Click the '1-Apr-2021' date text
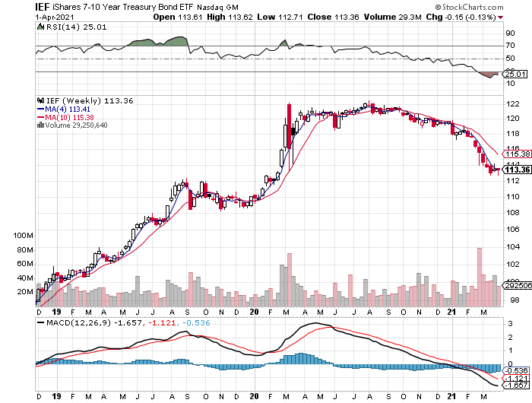Viewport: 532px width, 403px height. [55, 17]
